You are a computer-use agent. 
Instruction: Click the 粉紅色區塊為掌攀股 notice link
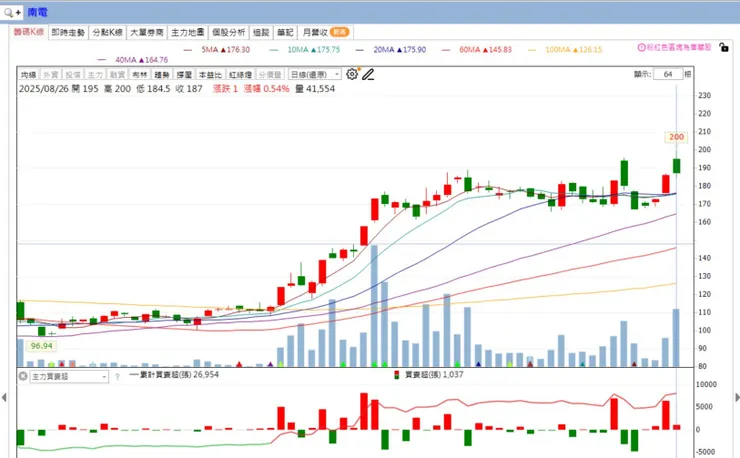(678, 47)
